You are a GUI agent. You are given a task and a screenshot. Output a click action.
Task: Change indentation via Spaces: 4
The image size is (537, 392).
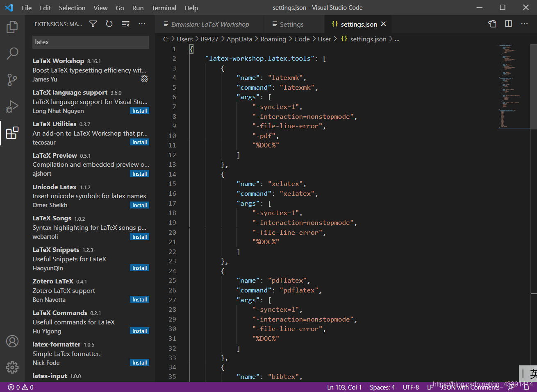[x=382, y=387]
